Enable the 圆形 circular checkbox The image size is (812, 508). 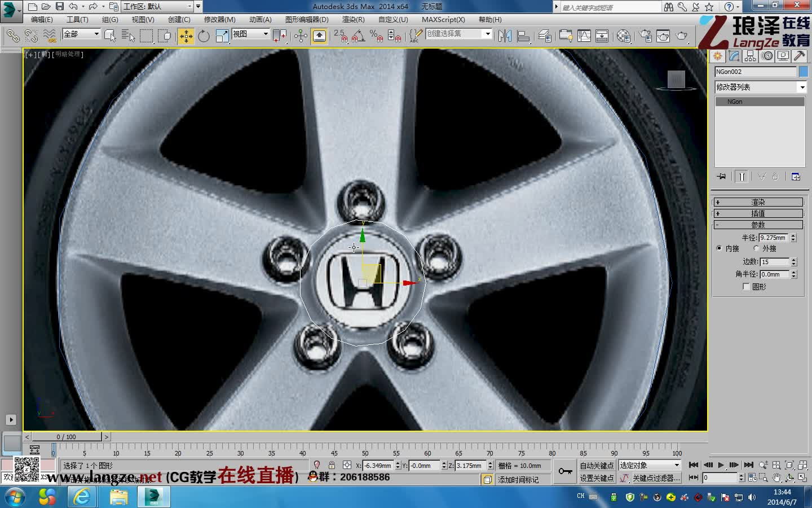[746, 287]
